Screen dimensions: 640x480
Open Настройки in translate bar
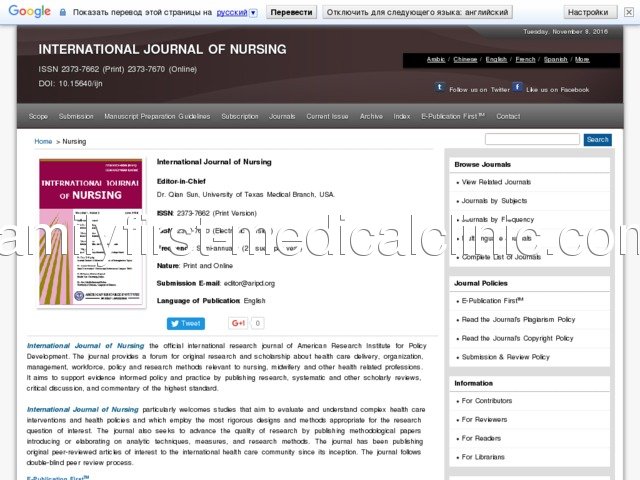coord(588,12)
